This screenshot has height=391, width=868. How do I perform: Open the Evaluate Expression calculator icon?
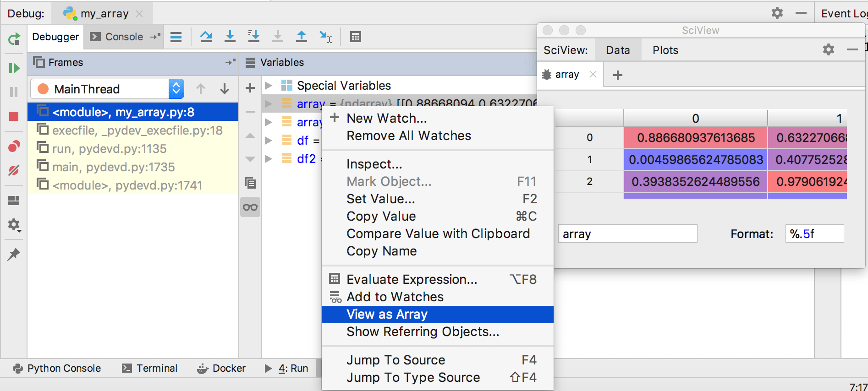point(356,37)
